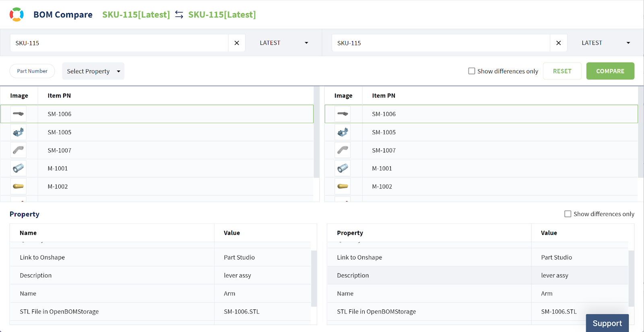Click left M-1001 cylinder thumbnail
The height and width of the screenshot is (332, 644).
(x=19, y=168)
